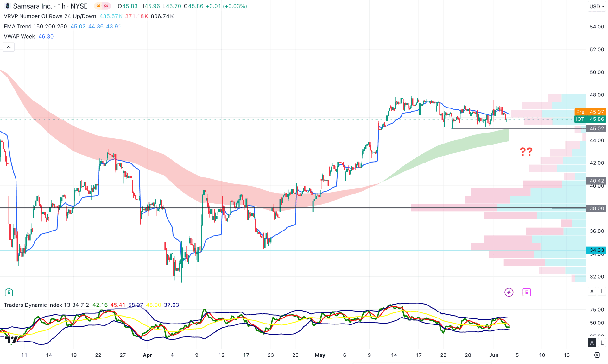Image resolution: width=608 pixels, height=364 pixels.
Task: Click the Jun label on time axis
Action: coord(494,355)
